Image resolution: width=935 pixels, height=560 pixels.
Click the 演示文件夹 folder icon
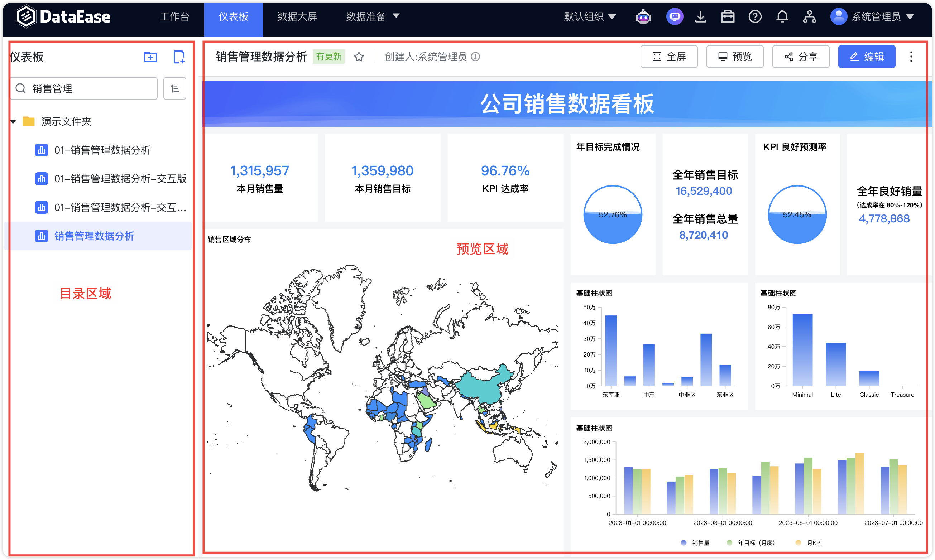(x=29, y=121)
